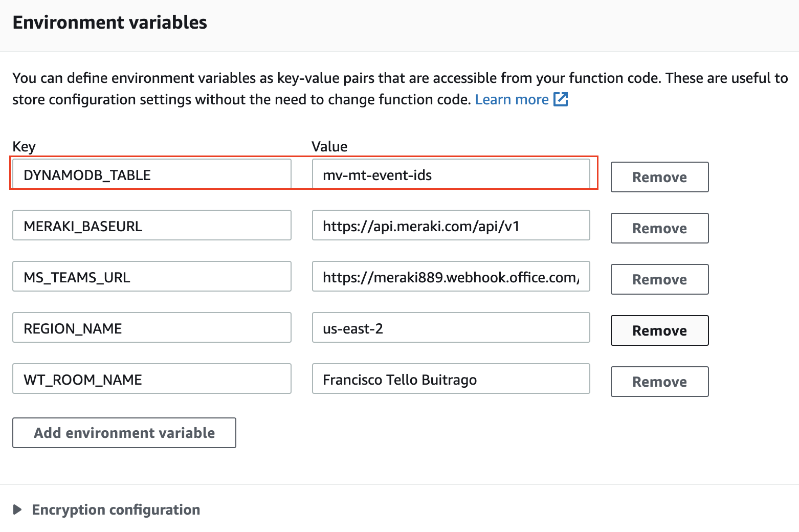This screenshot has width=799, height=532.
Task: Edit the Francisco Tello Buitrago value field
Action: pos(451,379)
